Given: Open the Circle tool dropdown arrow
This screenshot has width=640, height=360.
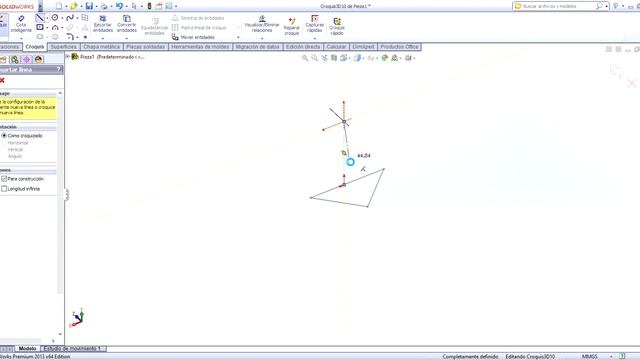Looking at the screenshot, I should pos(62,18).
